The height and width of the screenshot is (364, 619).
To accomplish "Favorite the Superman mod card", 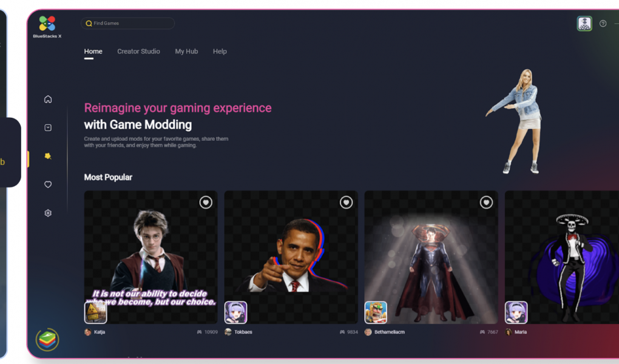I will pos(486,203).
